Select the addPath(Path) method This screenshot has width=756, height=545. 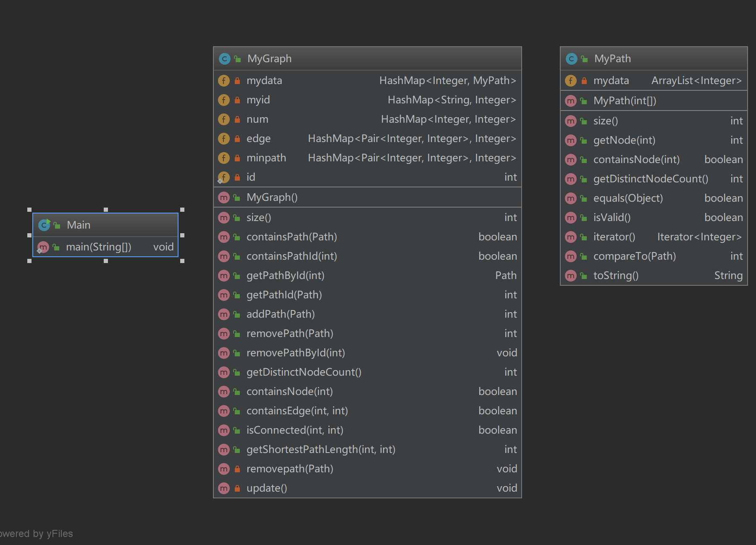click(x=367, y=314)
